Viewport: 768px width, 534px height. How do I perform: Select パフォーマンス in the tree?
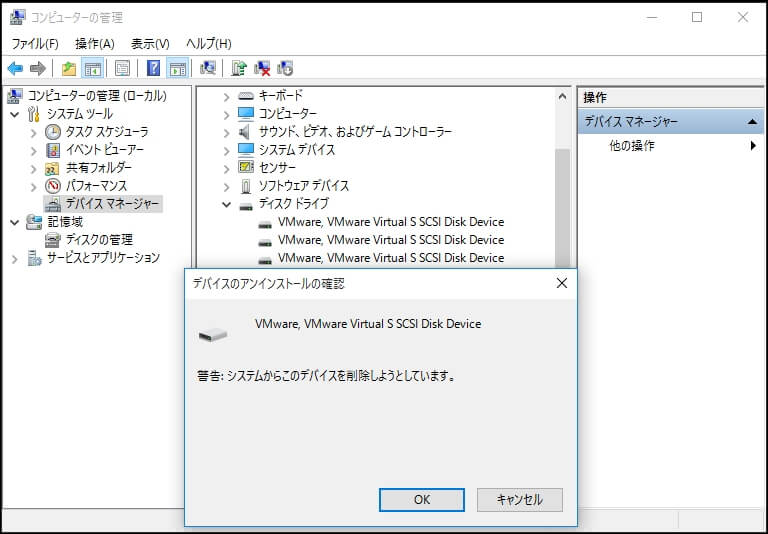coord(96,186)
